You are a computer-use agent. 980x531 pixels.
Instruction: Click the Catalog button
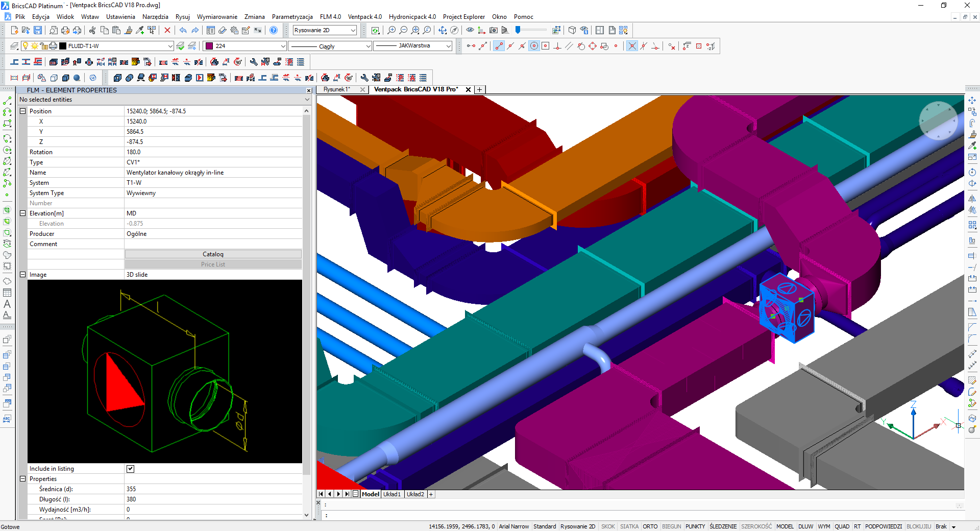click(x=213, y=254)
